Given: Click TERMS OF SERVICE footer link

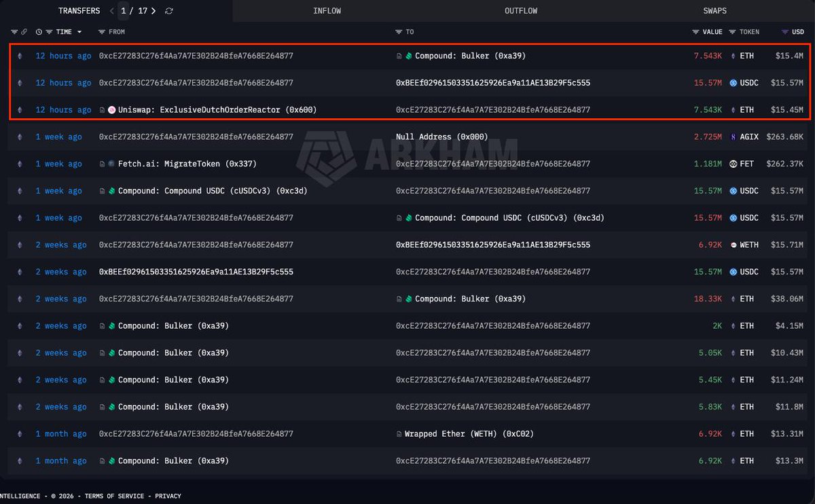Looking at the screenshot, I should pyautogui.click(x=114, y=496).
